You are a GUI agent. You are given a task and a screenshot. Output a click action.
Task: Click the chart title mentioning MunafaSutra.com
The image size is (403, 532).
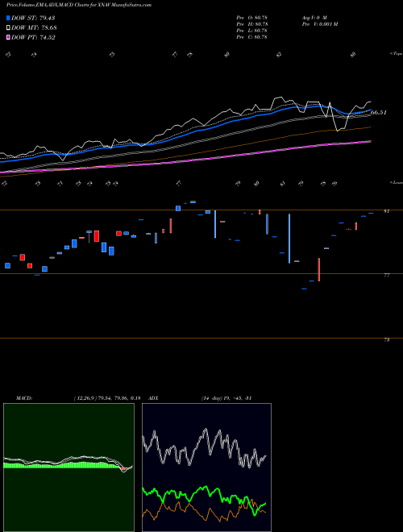(79, 5)
